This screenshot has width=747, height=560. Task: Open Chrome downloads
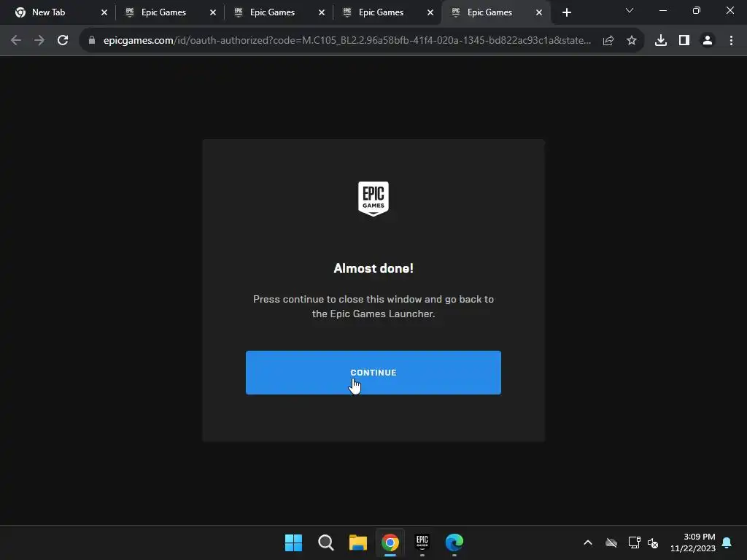661,41
